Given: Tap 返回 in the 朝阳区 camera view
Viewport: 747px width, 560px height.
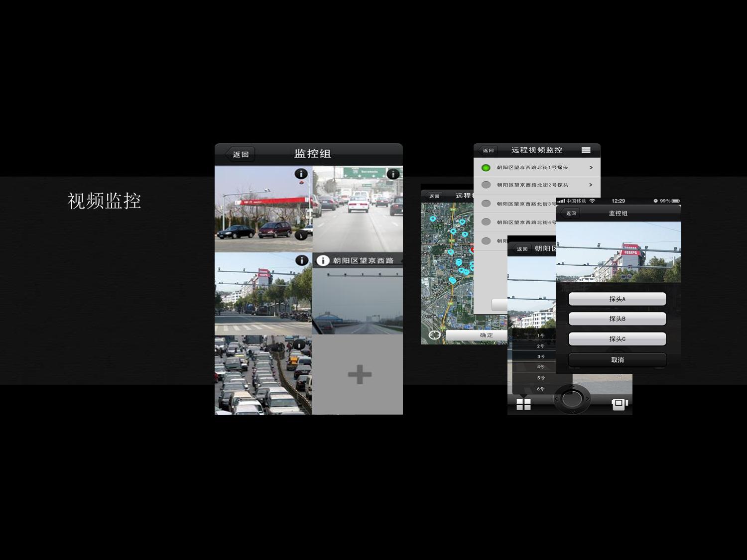Looking at the screenshot, I should pyautogui.click(x=521, y=249).
